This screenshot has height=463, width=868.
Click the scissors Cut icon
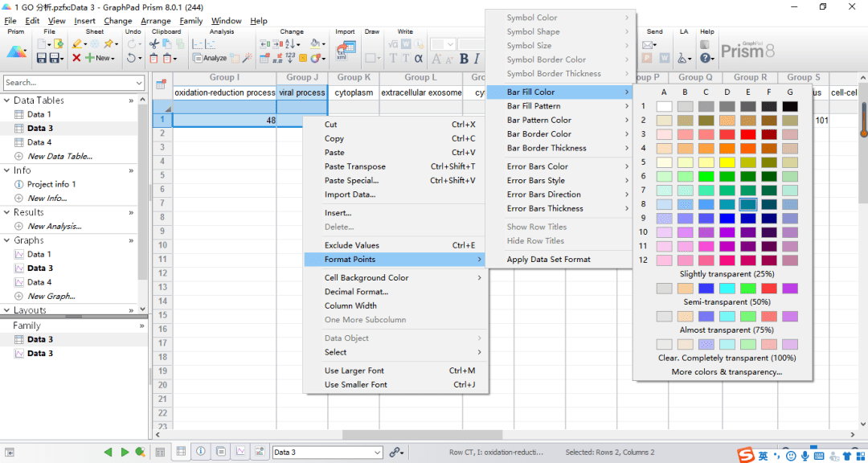coord(154,44)
